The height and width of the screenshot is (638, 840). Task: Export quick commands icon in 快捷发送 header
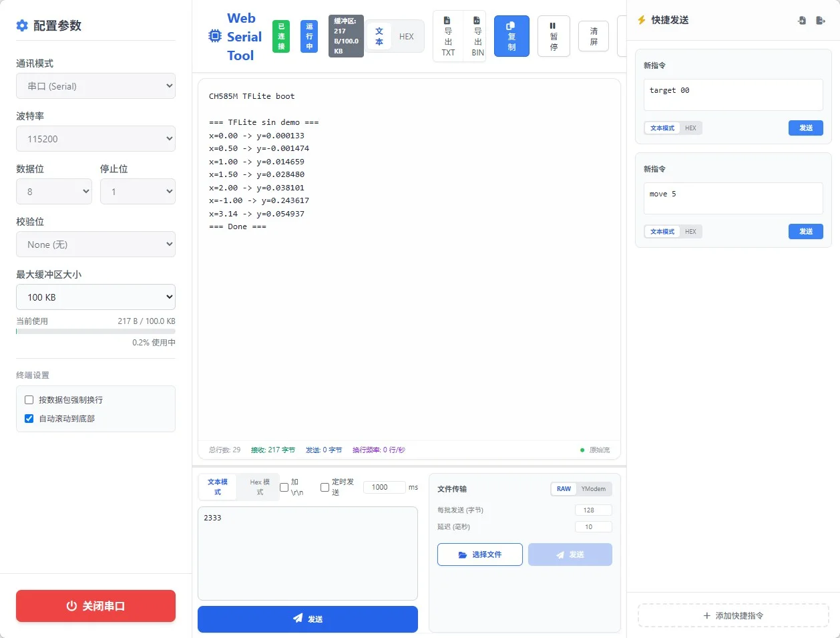(x=821, y=21)
